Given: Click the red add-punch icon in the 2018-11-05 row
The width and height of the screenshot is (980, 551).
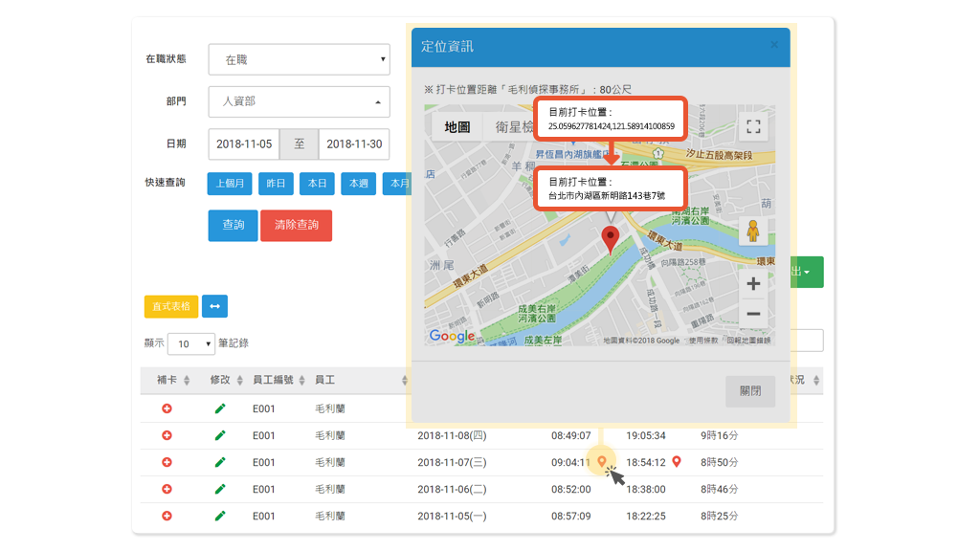Looking at the screenshot, I should (x=167, y=516).
